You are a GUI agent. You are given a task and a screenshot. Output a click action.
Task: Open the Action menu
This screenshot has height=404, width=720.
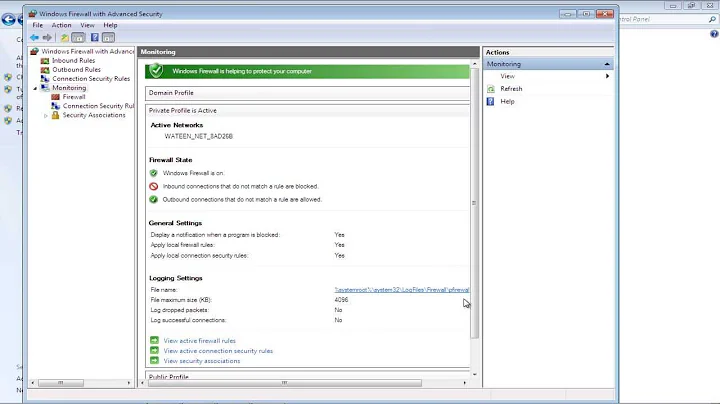[x=61, y=25]
